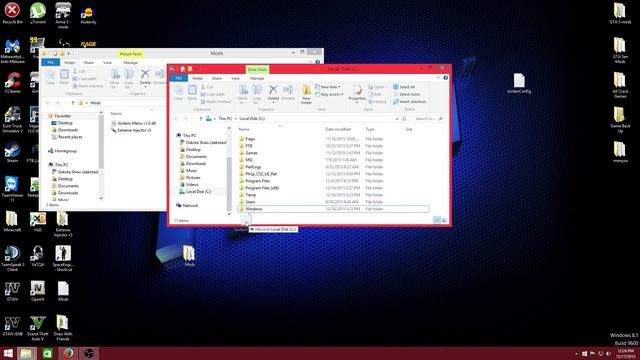Select the Windows folder row
This screenshot has width=640, height=360.
coord(333,209)
